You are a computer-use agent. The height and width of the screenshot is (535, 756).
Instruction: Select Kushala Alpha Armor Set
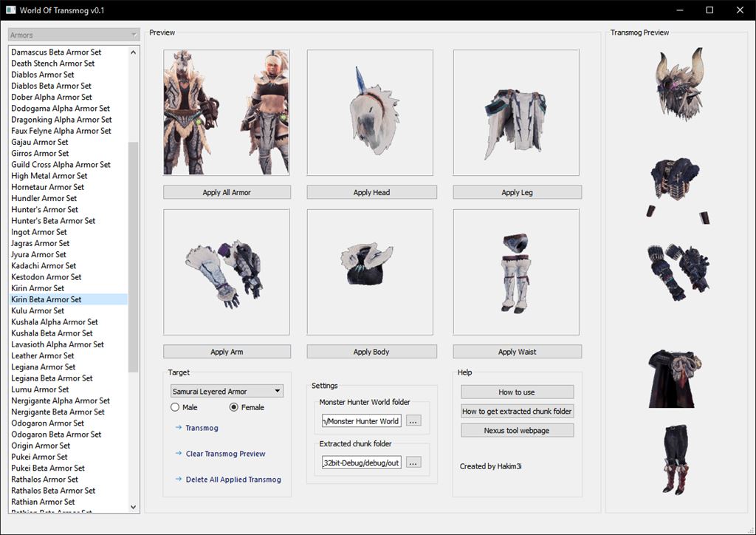(55, 321)
